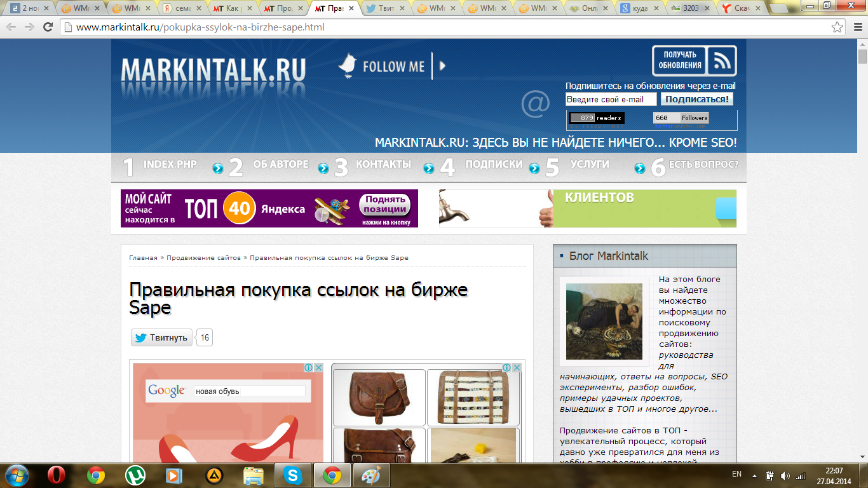Image resolution: width=868 pixels, height=488 pixels.
Task: Click the Подписаться! button
Action: 697,99
